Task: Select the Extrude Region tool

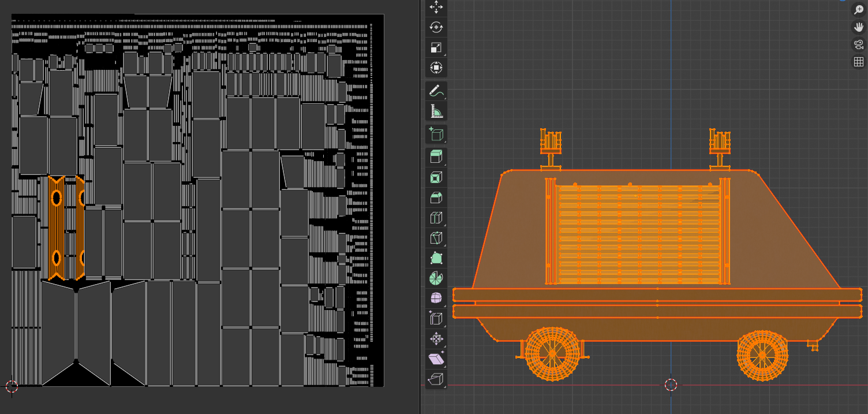Action: (436, 157)
